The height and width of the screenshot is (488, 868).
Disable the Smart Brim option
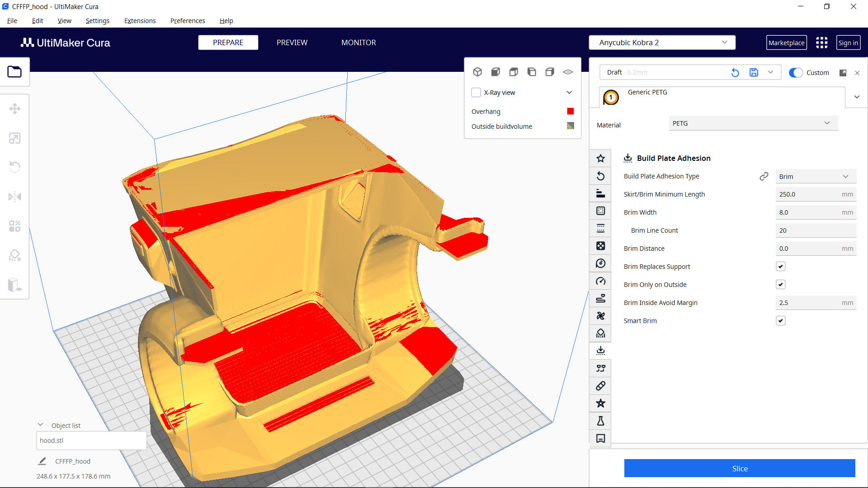pyautogui.click(x=781, y=320)
